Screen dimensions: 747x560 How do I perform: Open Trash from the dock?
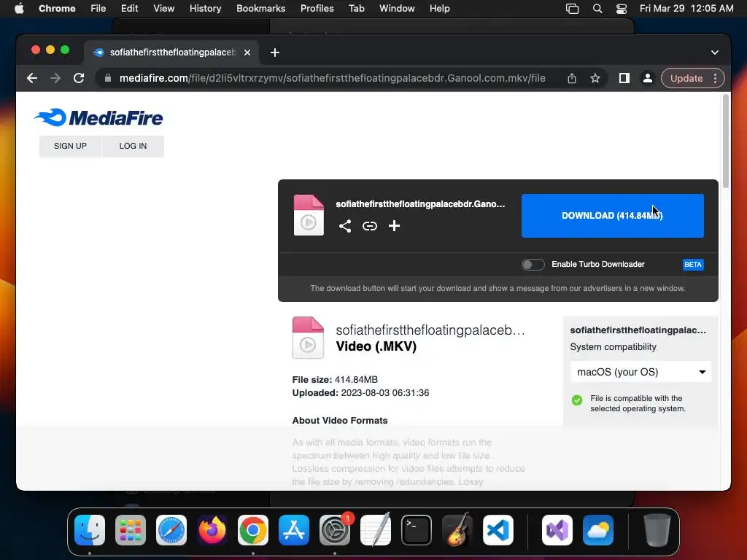(657, 530)
